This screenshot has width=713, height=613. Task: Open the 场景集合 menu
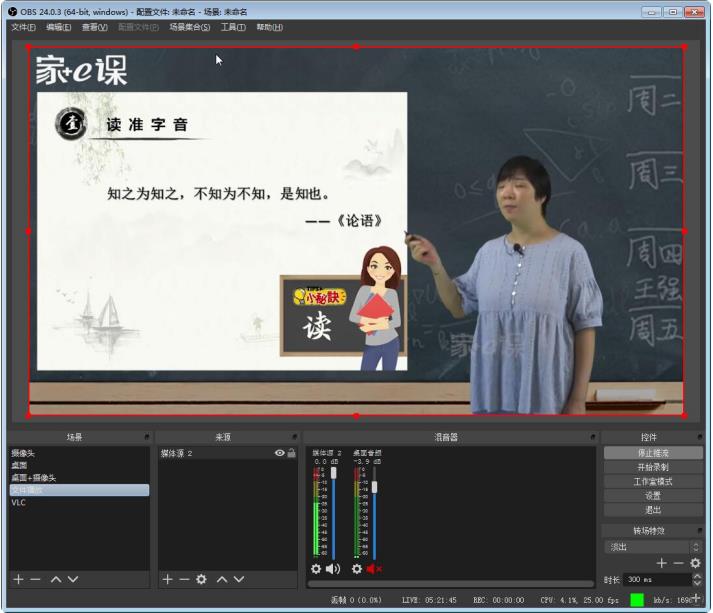(x=189, y=27)
